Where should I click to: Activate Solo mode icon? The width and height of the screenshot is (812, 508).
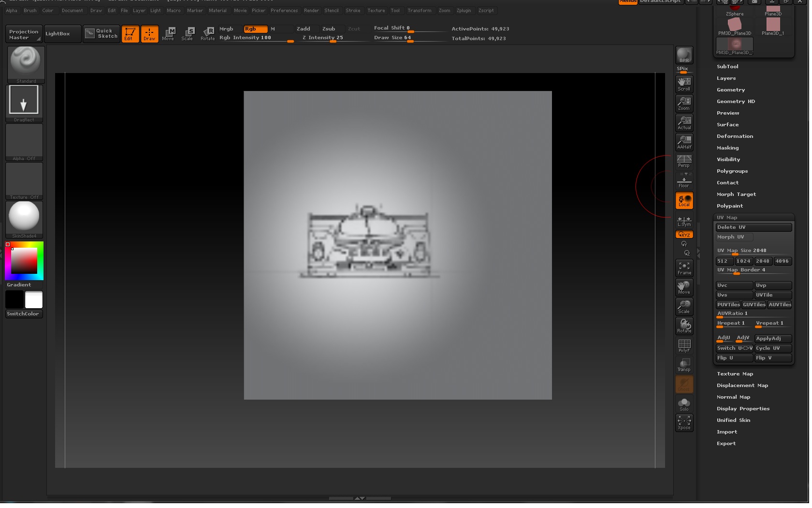(684, 403)
